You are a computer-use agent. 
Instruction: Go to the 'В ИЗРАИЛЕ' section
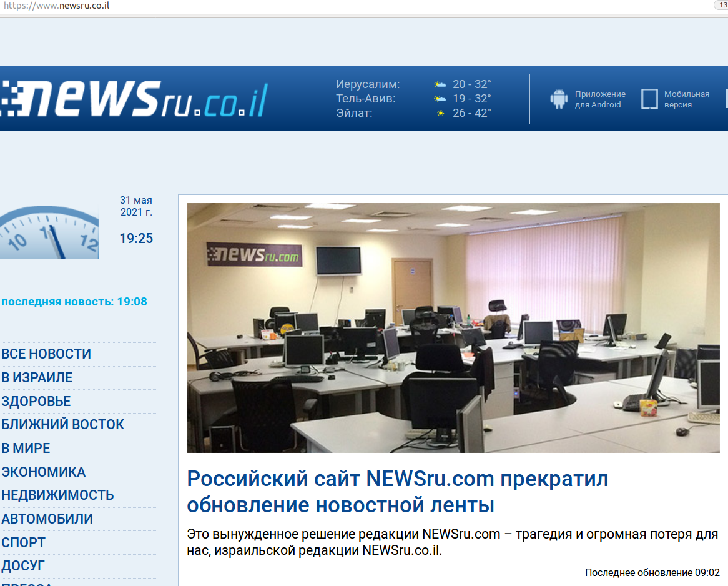37,378
